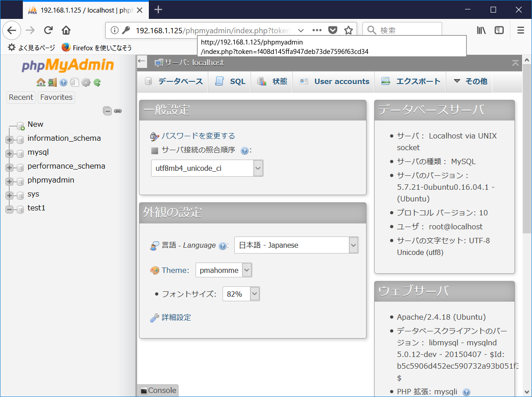Toggle link with main panel chain icon
The width and height of the screenshot is (532, 397).
coord(118,111)
